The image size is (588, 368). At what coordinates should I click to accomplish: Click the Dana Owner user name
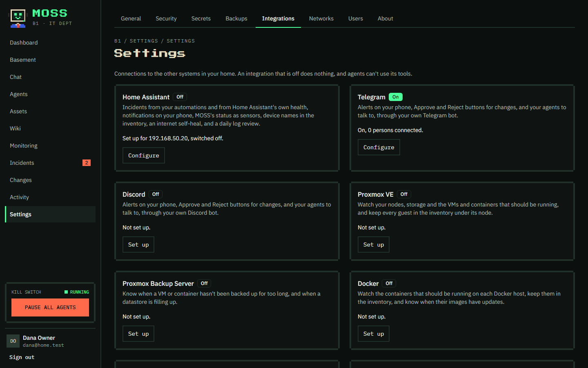[x=39, y=338]
